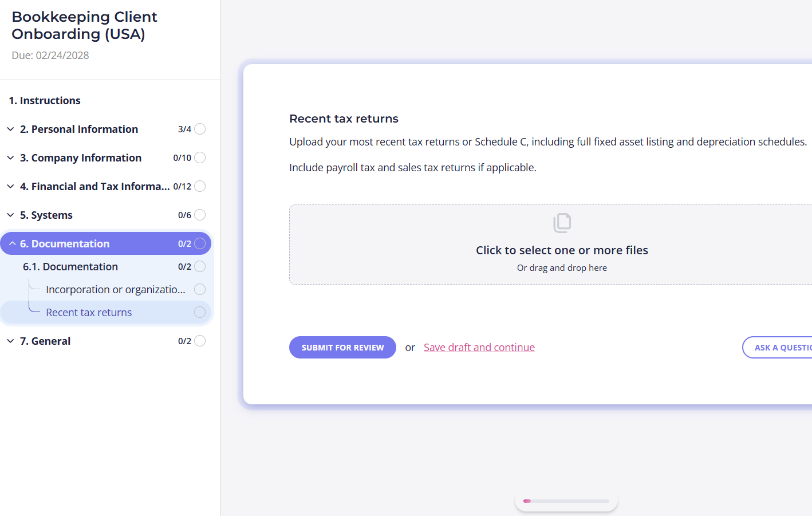Click the 6.1 Documentation progress circle
812x516 pixels.
(200, 266)
